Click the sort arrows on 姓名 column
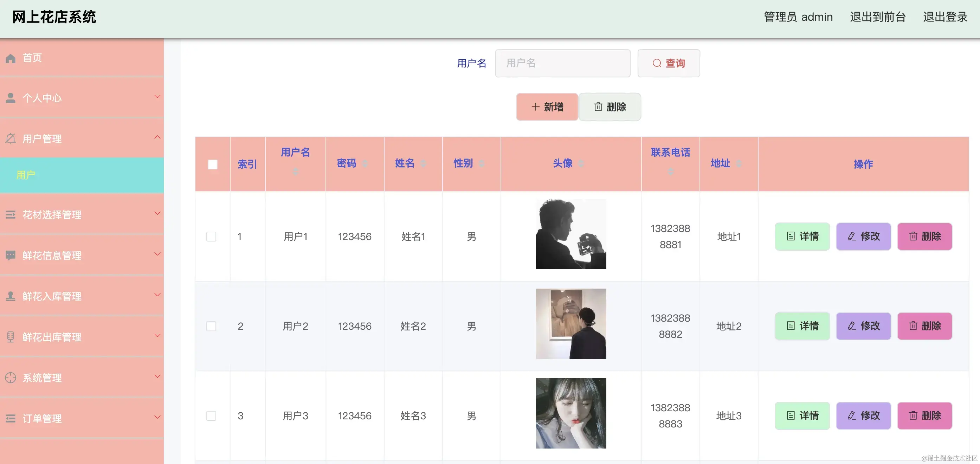980x464 pixels. click(x=423, y=163)
